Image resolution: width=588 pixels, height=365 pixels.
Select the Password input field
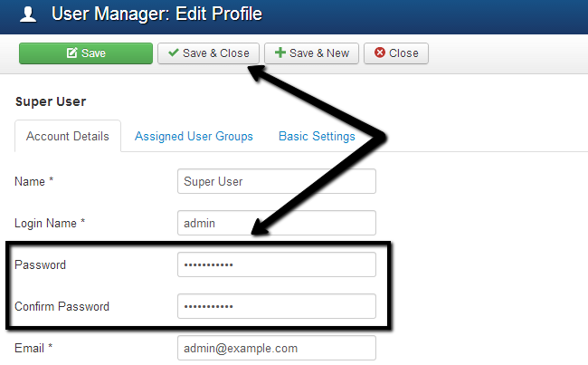point(276,264)
